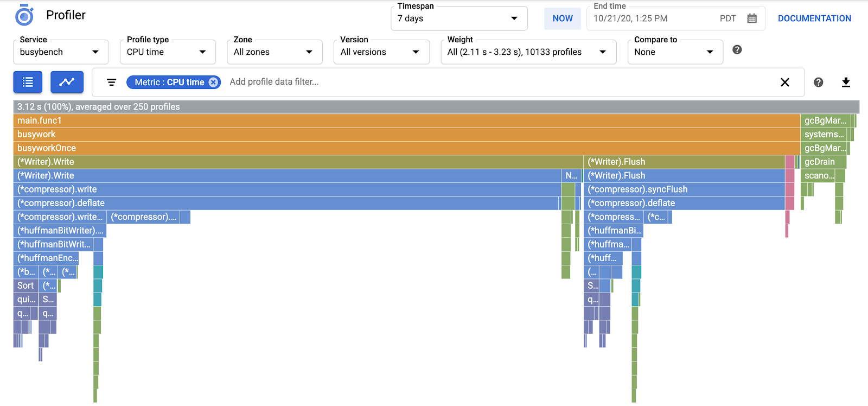This screenshot has height=406, width=868.
Task: Expand the Zone selector
Action: pyautogui.click(x=274, y=52)
